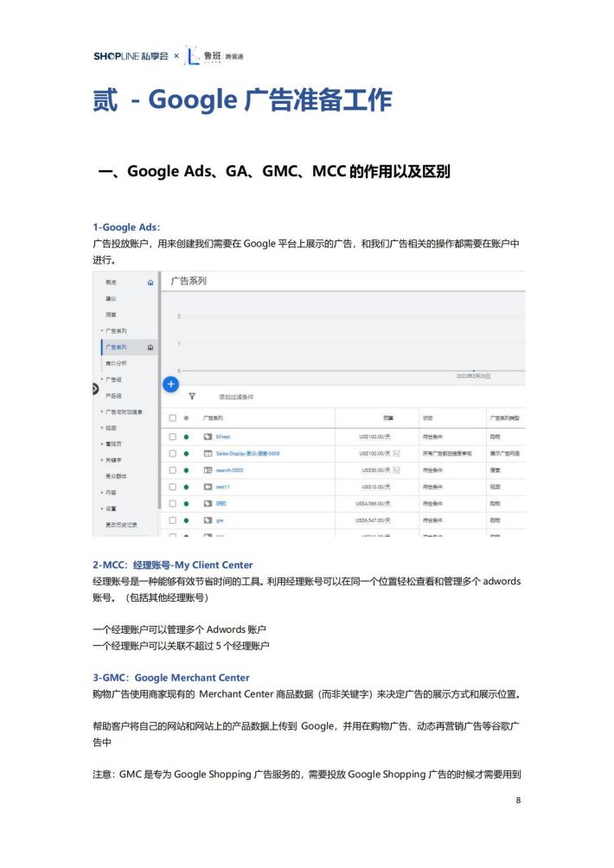Screen dimensions: 614x868
Task: Click the data point on the chart date axis
Action: (473, 370)
